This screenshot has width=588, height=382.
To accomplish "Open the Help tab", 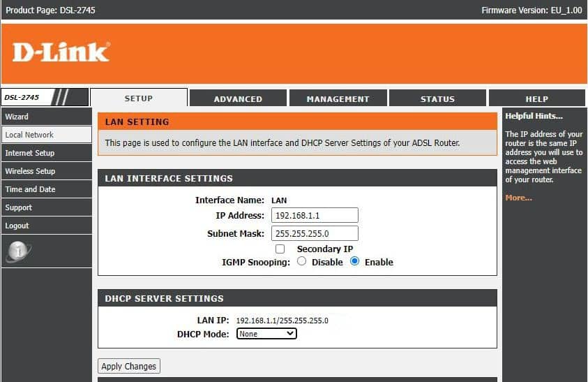I will pos(537,98).
